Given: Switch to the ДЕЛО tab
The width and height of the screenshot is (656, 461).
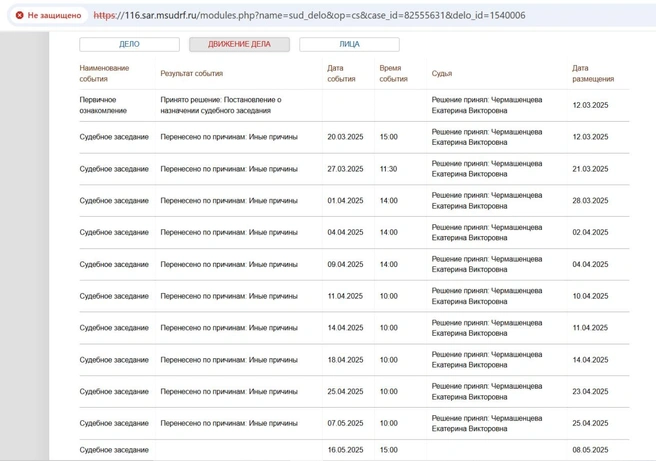Looking at the screenshot, I should click(129, 45).
